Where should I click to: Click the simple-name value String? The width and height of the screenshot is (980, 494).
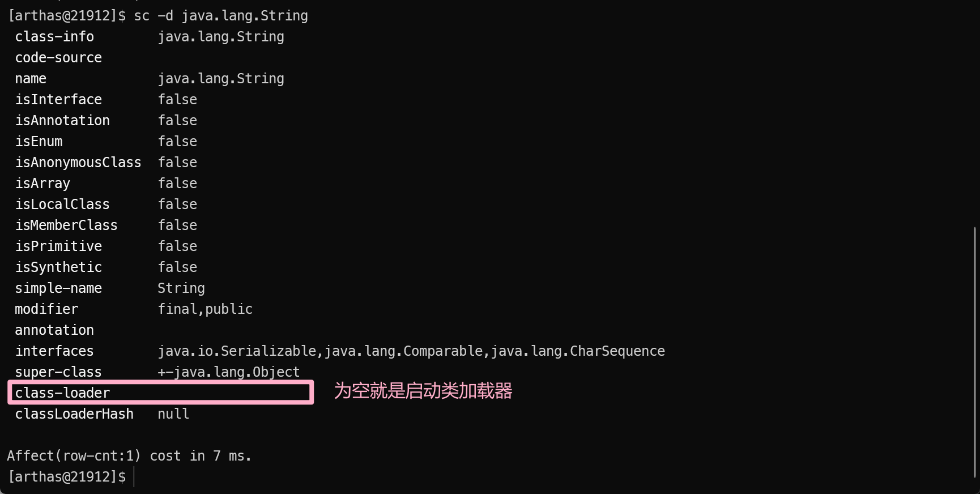(x=181, y=288)
